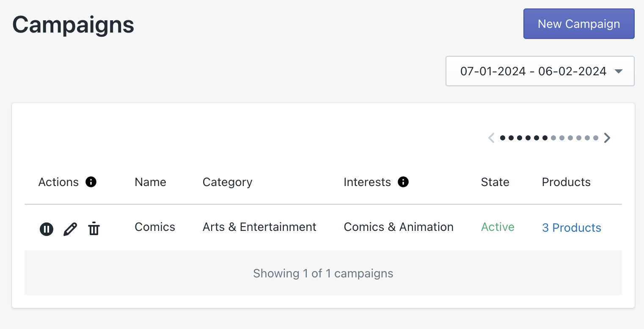This screenshot has height=329, width=644.
Task: Click the left pagination arrow
Action: (491, 137)
